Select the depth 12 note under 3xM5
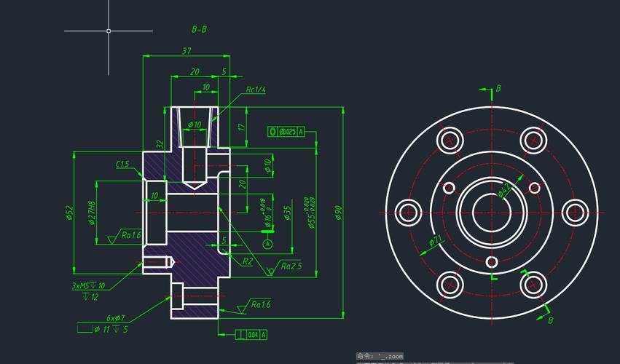 point(90,297)
